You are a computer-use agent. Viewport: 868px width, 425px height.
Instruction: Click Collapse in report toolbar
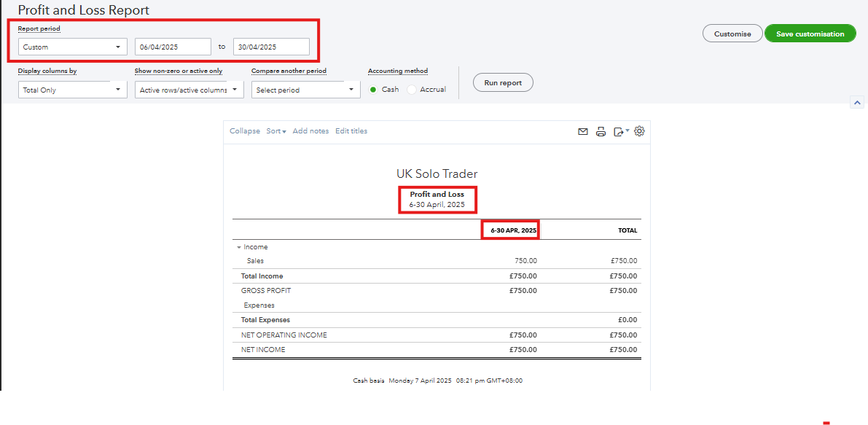[244, 131]
